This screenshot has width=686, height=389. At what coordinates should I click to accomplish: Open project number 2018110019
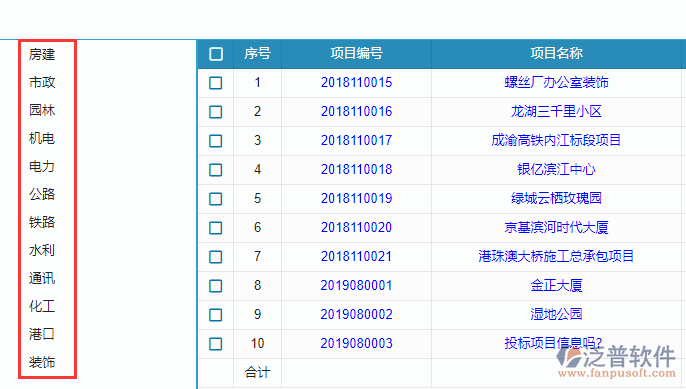[357, 198]
